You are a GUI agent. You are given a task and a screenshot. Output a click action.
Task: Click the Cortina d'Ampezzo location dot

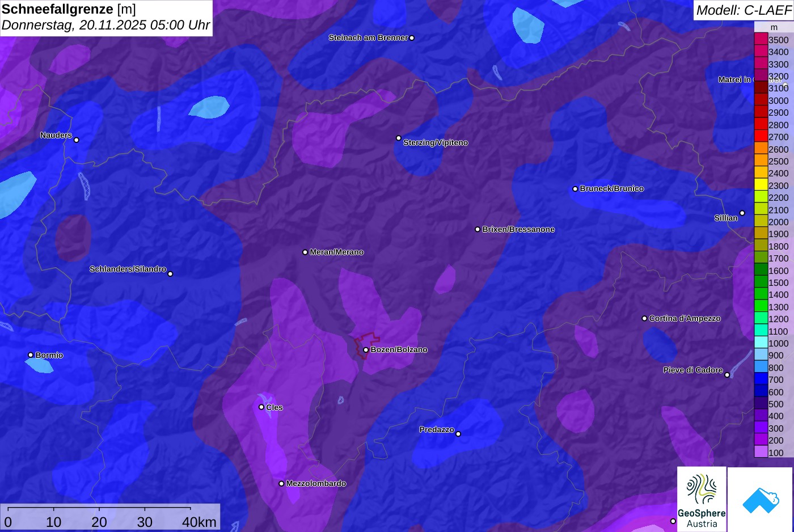[644, 318]
